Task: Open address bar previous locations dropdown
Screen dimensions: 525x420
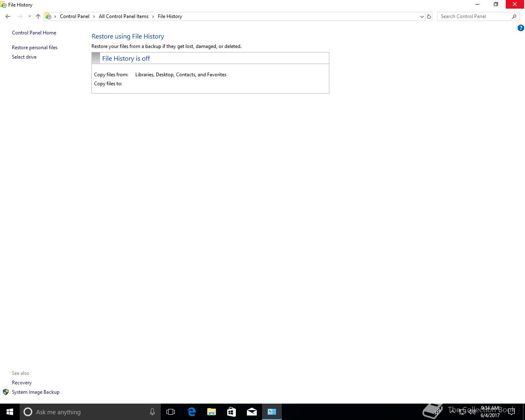Action: pos(422,16)
